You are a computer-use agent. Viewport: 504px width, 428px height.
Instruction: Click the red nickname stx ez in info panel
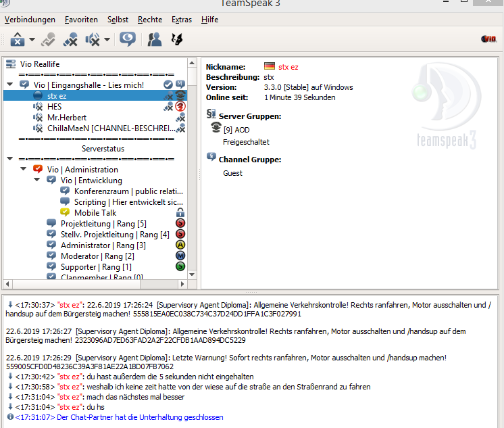[x=288, y=67]
